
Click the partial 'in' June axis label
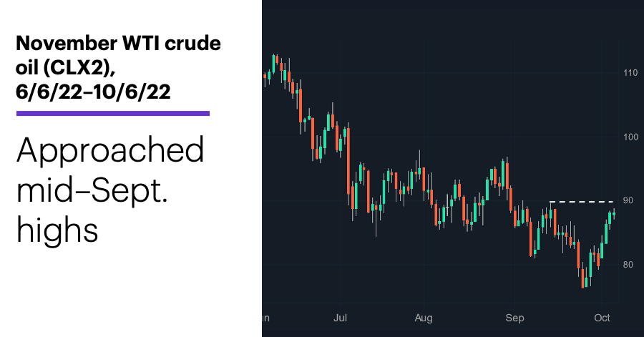265,318
